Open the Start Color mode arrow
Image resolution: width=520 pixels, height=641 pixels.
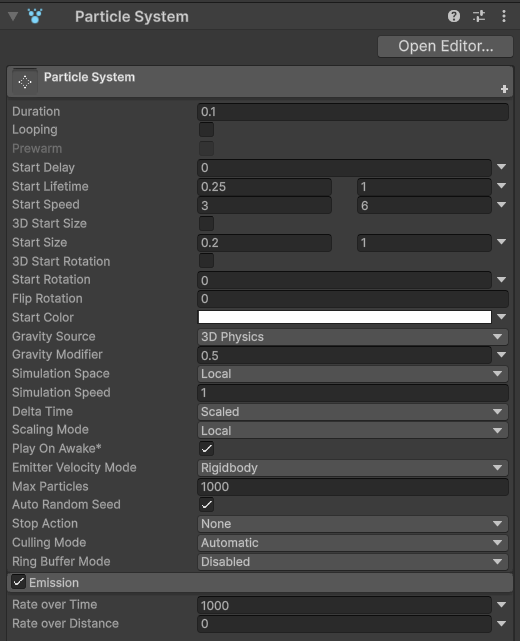tap(502, 317)
